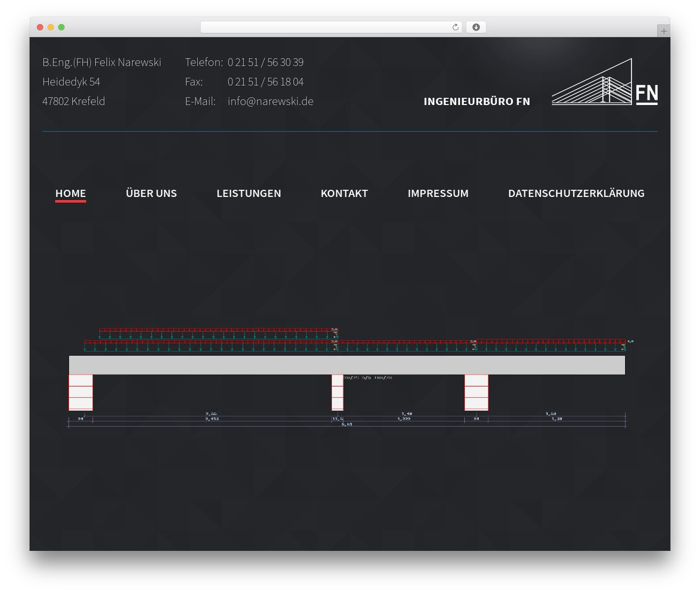This screenshot has height=593, width=700.
Task: Click the yellow minimize window button
Action: (x=50, y=27)
